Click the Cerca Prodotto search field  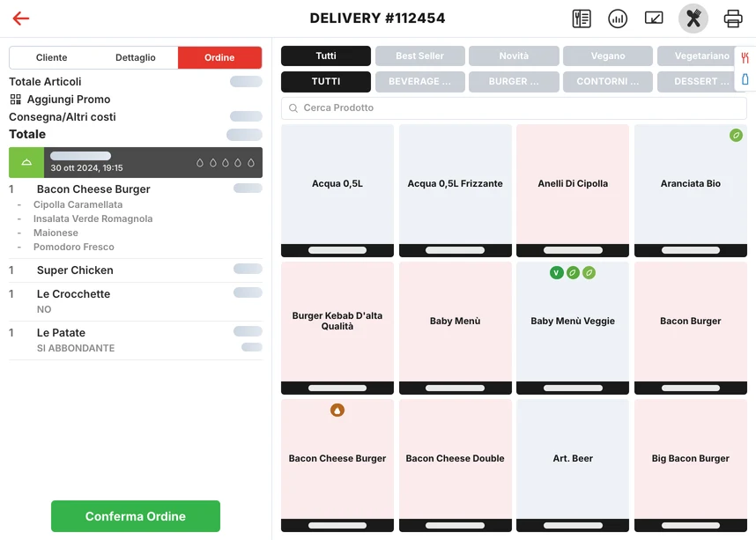[514, 108]
